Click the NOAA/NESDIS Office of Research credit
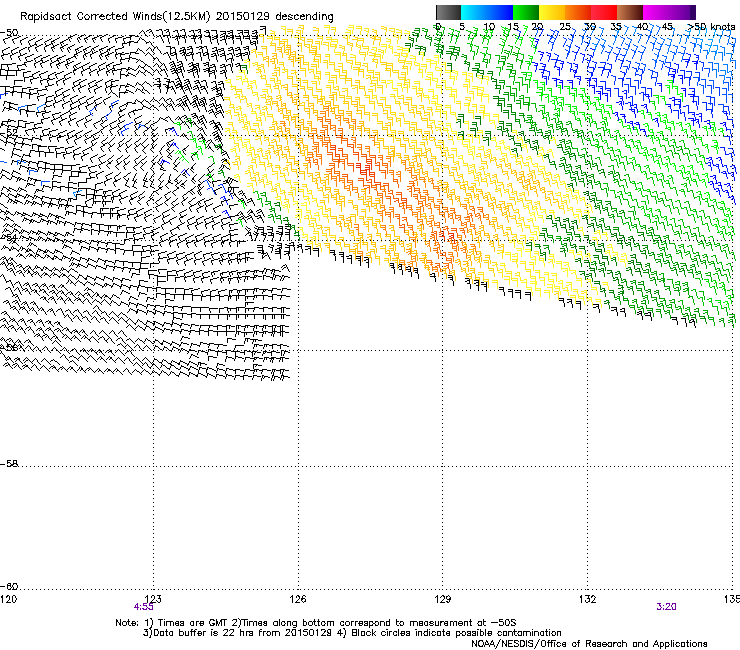 (x=589, y=644)
